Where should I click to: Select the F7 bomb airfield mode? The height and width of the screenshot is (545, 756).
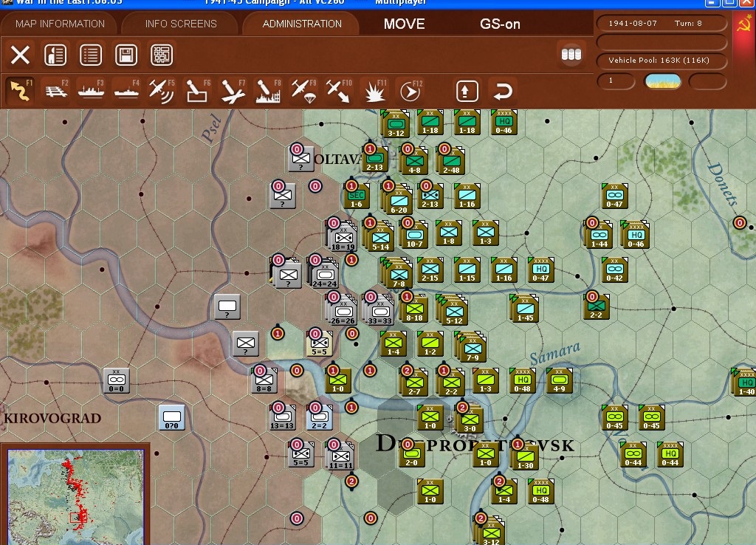233,91
